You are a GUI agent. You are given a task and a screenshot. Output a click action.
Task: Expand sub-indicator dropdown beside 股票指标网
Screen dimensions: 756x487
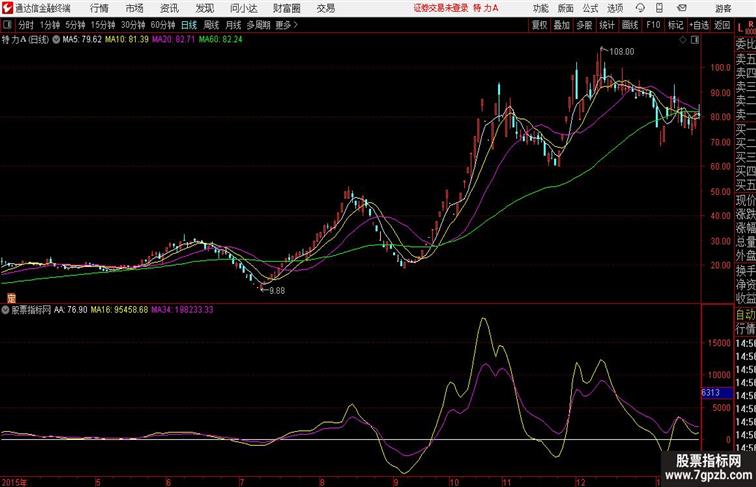[x=5, y=310]
